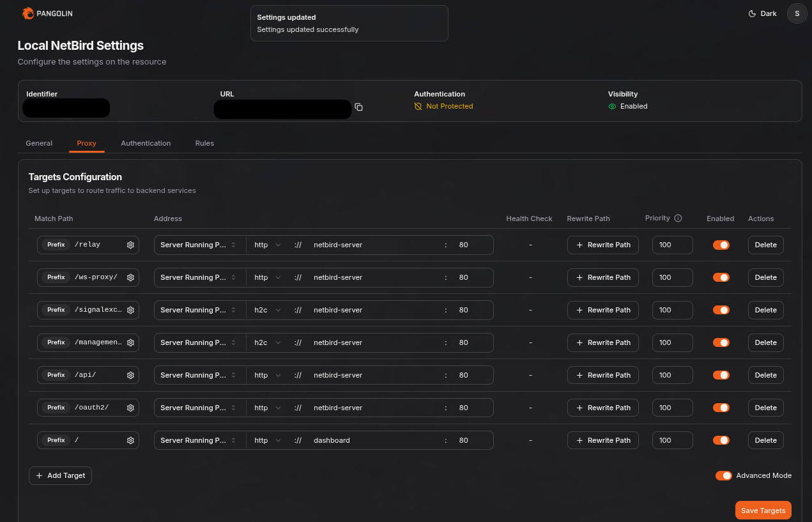Open gear settings for /api/ match path
This screenshot has height=522, width=812.
[130, 375]
